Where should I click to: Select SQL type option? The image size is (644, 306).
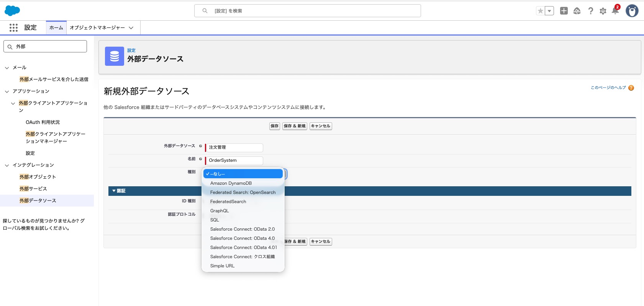point(243,220)
